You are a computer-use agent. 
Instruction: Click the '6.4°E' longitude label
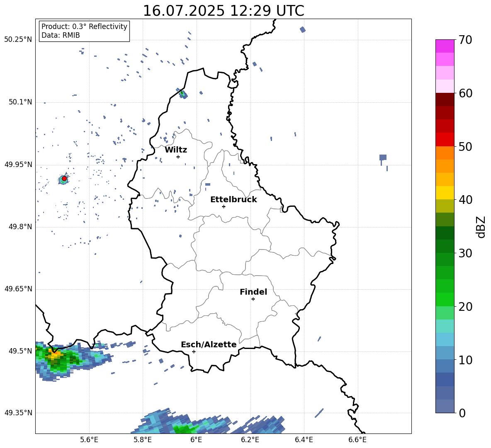304,440
